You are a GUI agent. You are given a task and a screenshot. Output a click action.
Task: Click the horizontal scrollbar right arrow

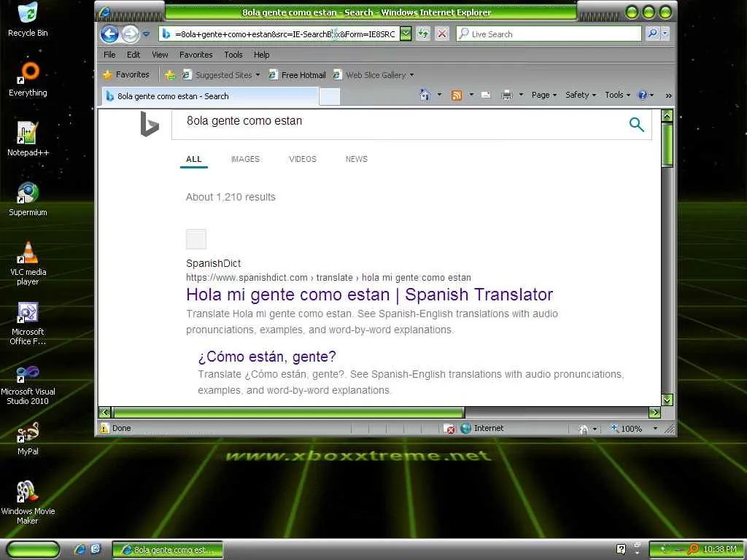pyautogui.click(x=654, y=413)
